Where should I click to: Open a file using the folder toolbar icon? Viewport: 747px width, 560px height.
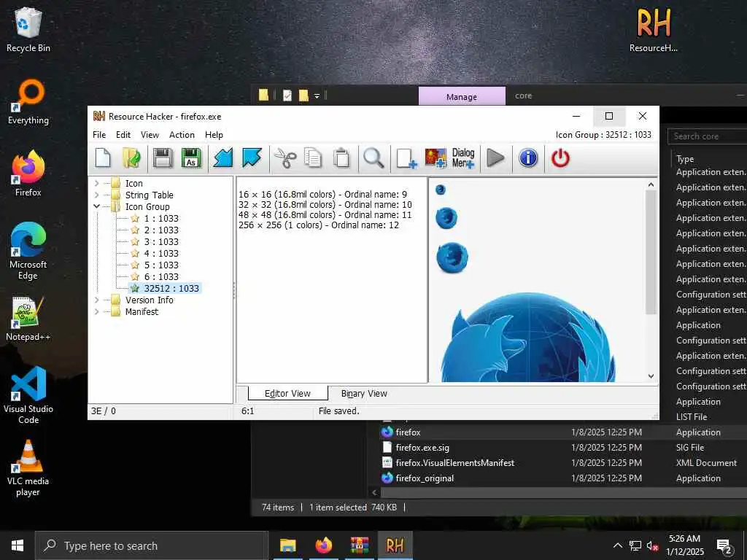tap(131, 158)
